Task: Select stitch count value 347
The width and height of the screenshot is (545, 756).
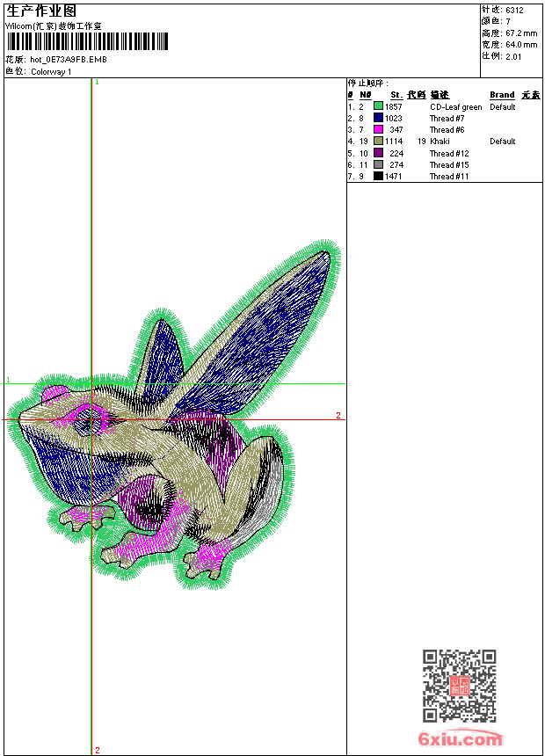Action: coord(396,130)
